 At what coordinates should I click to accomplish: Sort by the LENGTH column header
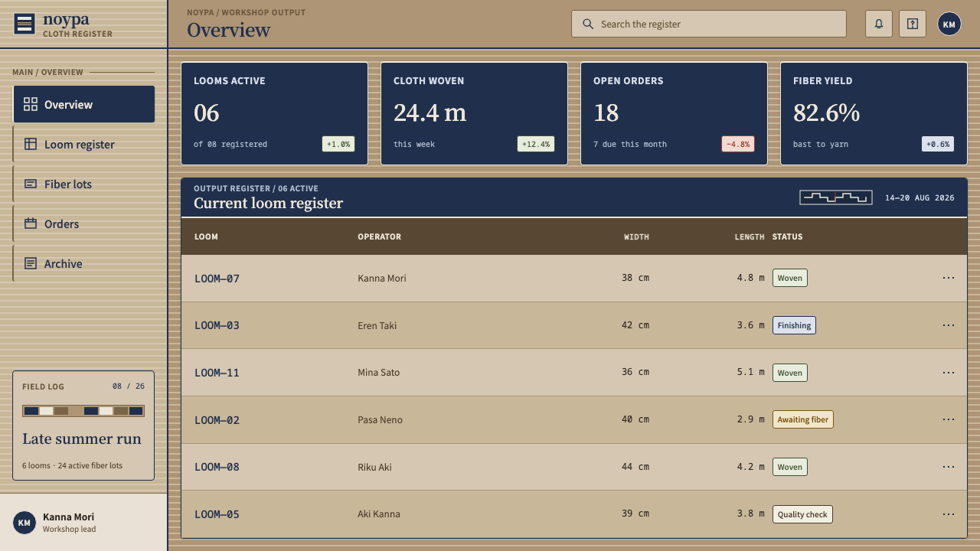point(750,236)
